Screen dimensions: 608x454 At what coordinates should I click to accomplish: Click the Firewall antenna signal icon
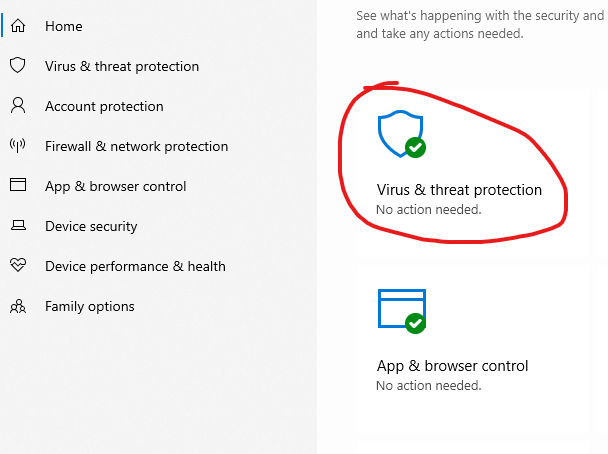coord(18,145)
